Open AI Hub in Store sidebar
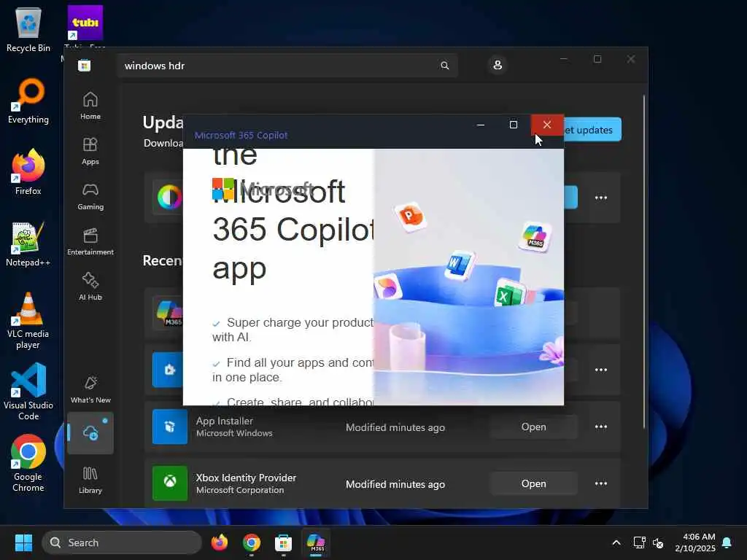This screenshot has width=747, height=560. (90, 287)
